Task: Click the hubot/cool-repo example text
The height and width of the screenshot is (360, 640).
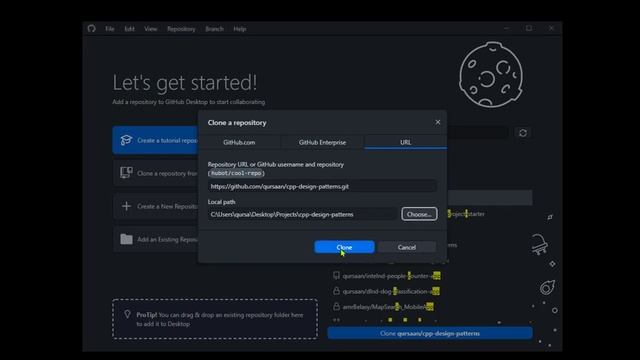Action: click(236, 173)
